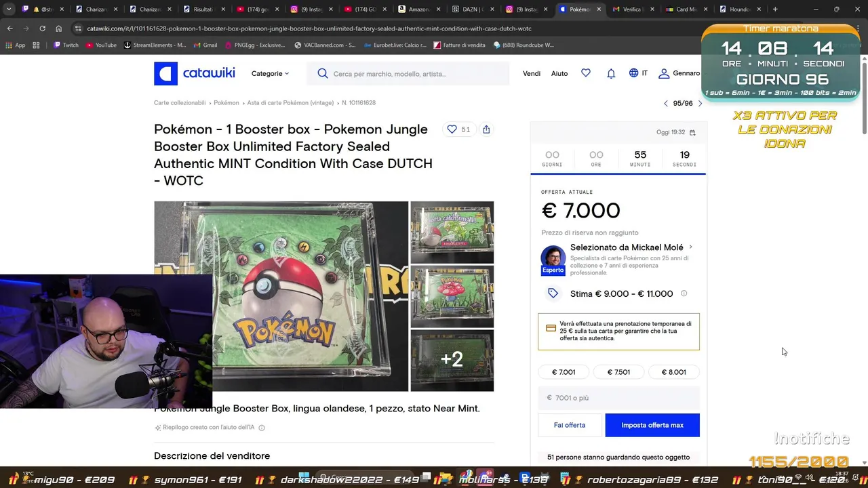Open the Venusaur side thumbnail image
The height and width of the screenshot is (488, 868).
452,296
